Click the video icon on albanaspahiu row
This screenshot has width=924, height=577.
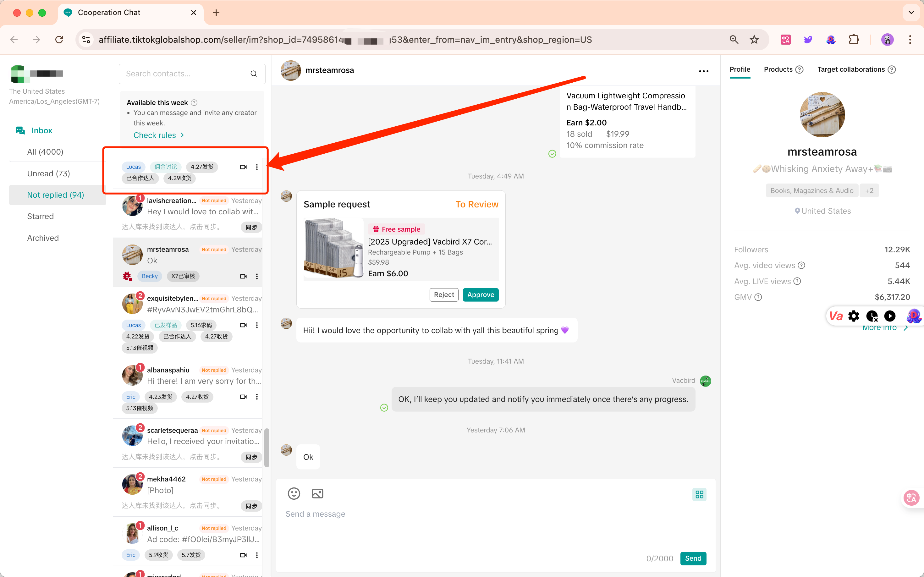tap(243, 397)
